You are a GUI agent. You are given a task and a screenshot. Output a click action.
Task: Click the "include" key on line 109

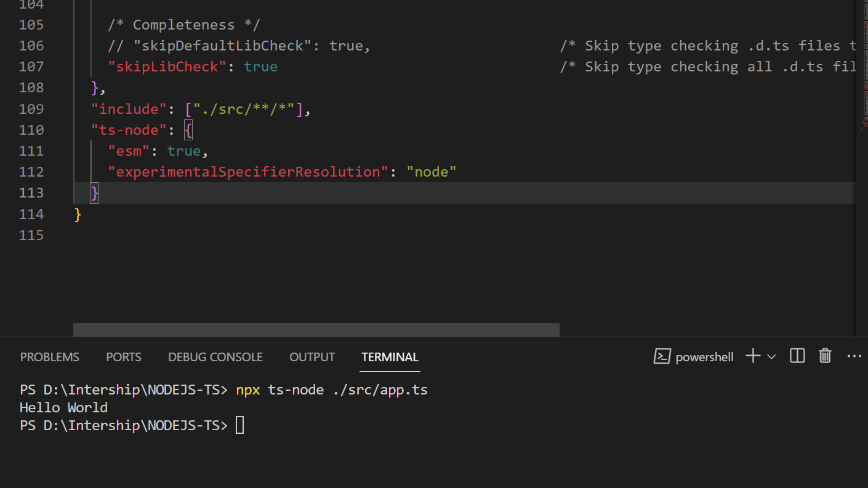click(129, 110)
